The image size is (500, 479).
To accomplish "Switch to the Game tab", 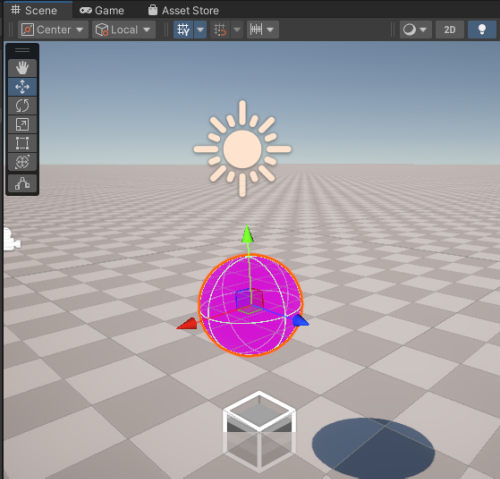I will tap(102, 10).
